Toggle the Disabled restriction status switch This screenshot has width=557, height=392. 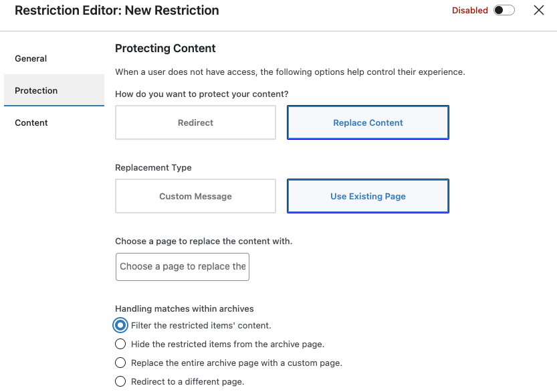tap(504, 10)
